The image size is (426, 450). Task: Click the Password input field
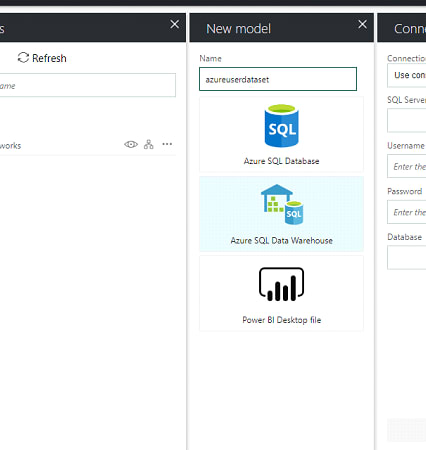click(407, 212)
